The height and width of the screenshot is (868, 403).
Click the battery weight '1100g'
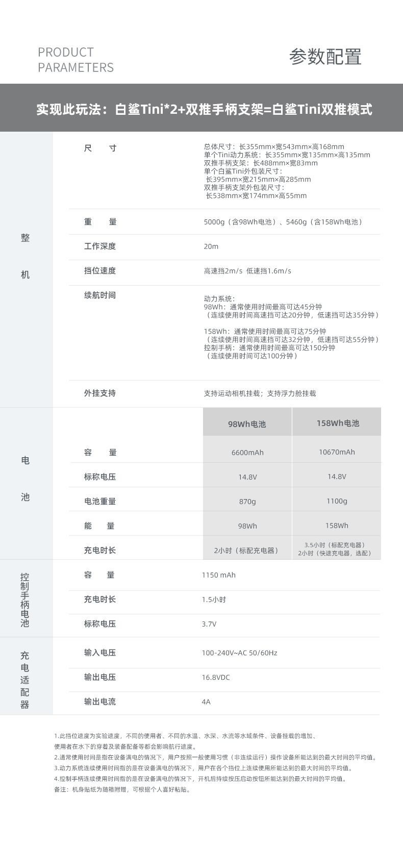coord(337,501)
